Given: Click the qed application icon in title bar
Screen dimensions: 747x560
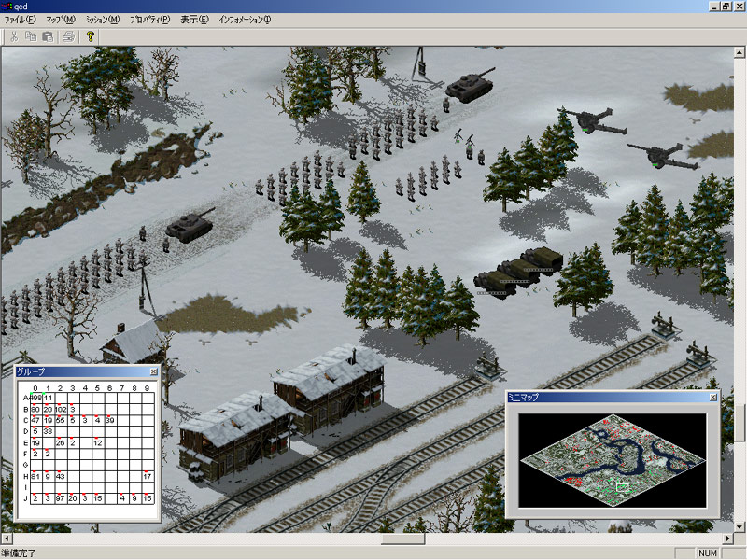Looking at the screenshot, I should pos(7,6).
